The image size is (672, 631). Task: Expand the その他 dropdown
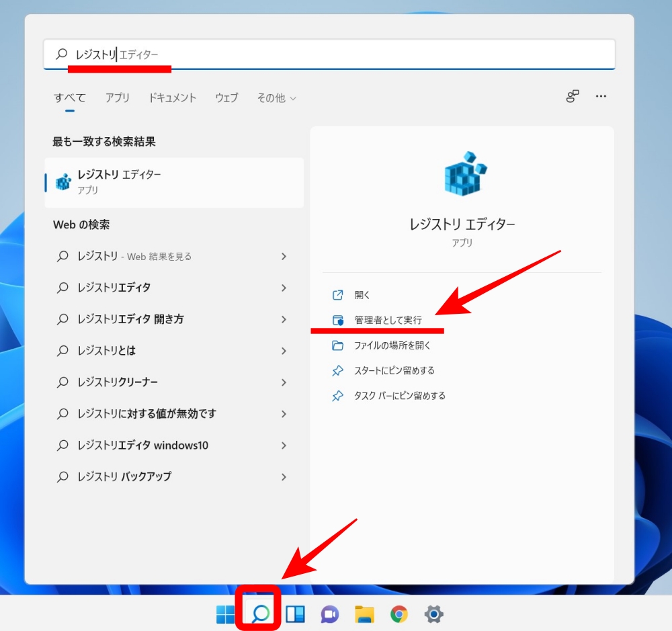coord(276,98)
